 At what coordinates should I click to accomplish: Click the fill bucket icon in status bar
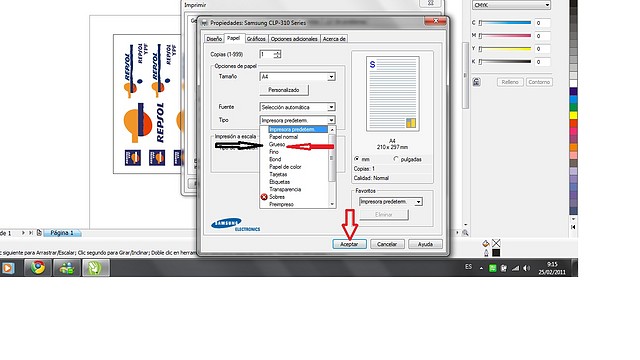pyautogui.click(x=485, y=244)
